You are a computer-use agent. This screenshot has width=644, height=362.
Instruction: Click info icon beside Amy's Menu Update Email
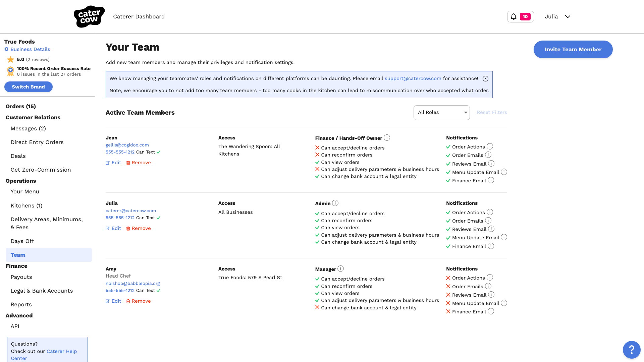click(x=504, y=303)
